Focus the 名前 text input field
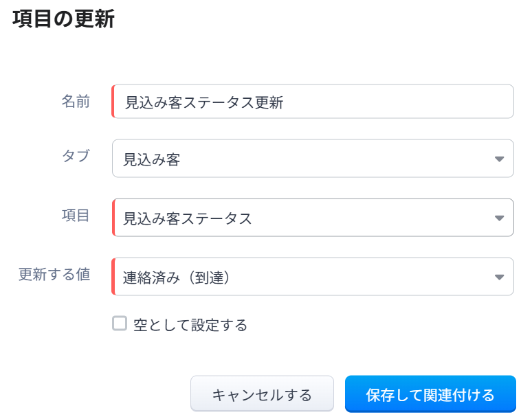Viewport: 532px width, 419px height. pos(399,102)
